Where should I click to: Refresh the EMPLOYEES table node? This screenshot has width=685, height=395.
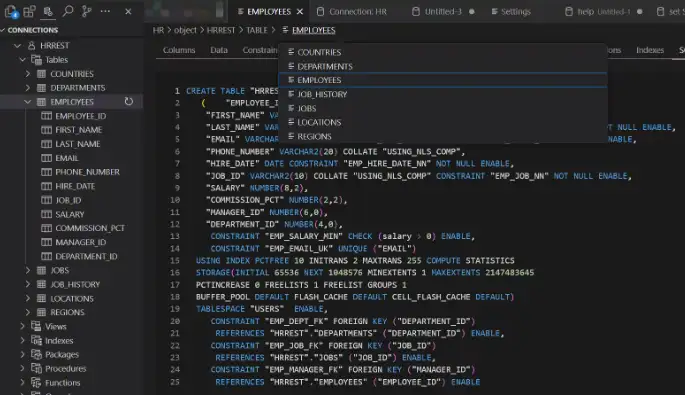pyautogui.click(x=128, y=101)
